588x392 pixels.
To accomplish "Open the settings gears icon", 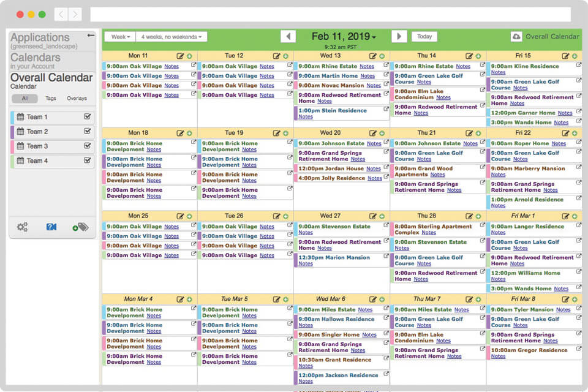I will [x=22, y=227].
